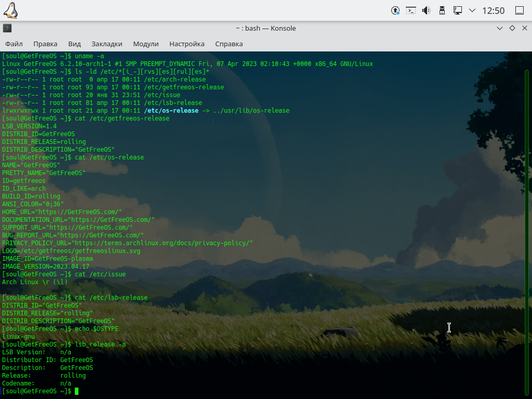532x399 pixels.
Task: Click the DISTRIB_RELEASE="rolling" quoted line
Action: pyautogui.click(x=47, y=313)
